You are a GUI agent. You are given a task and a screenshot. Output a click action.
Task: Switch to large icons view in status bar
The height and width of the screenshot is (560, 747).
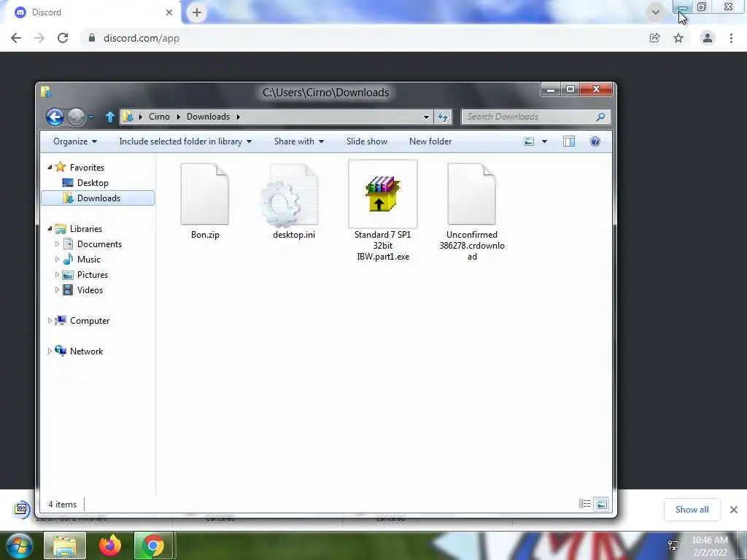pyautogui.click(x=602, y=504)
